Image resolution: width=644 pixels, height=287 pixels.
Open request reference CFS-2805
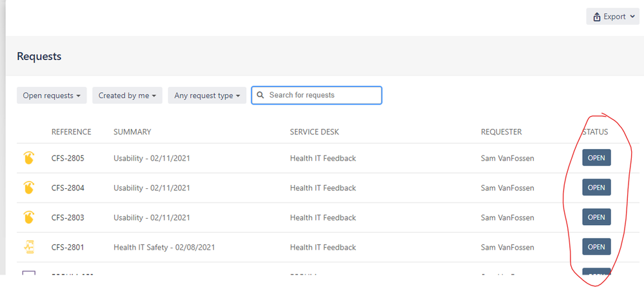click(68, 159)
